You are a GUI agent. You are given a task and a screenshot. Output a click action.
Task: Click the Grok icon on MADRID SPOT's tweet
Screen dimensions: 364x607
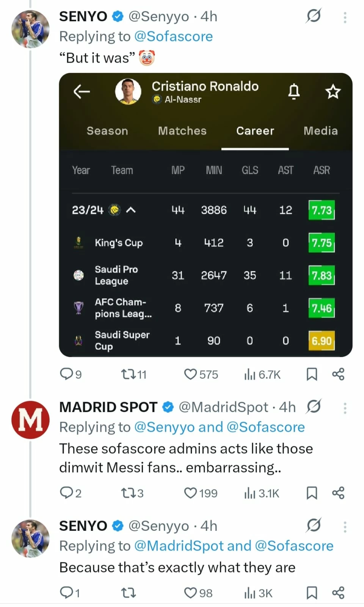click(314, 407)
